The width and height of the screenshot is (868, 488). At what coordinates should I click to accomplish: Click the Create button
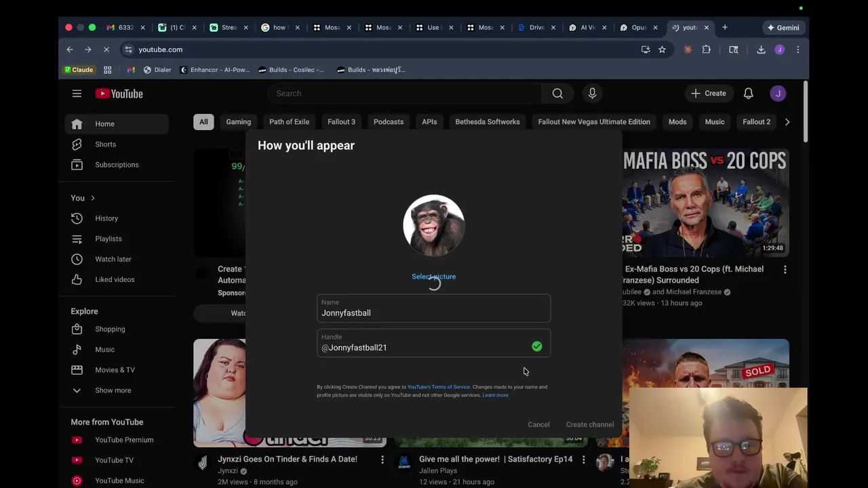point(708,94)
